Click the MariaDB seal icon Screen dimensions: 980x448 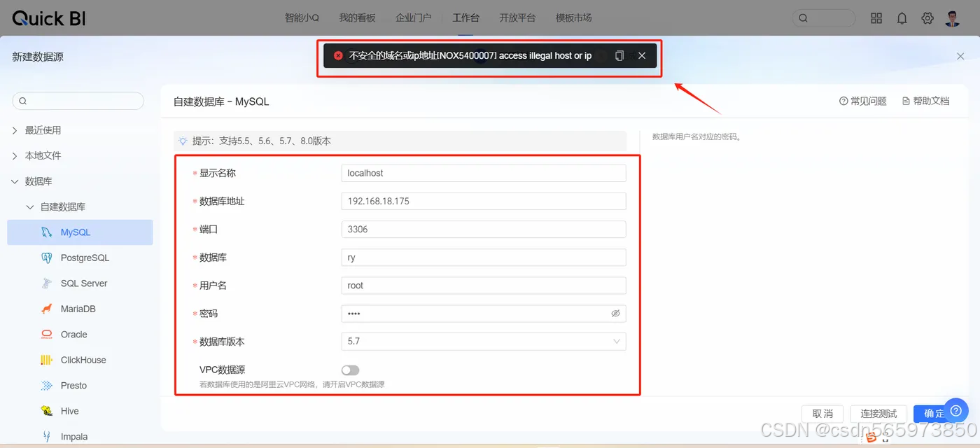click(47, 309)
